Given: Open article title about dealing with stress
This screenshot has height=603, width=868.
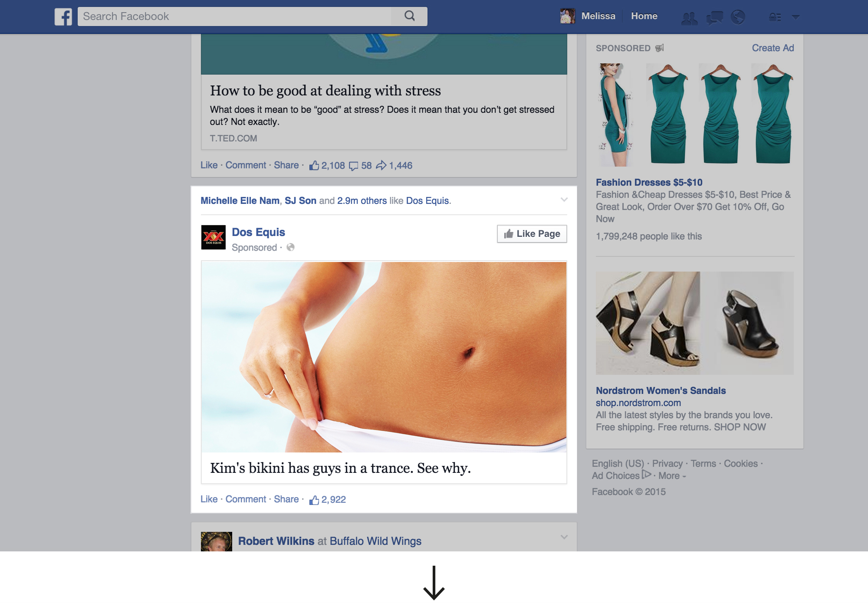Looking at the screenshot, I should [325, 91].
